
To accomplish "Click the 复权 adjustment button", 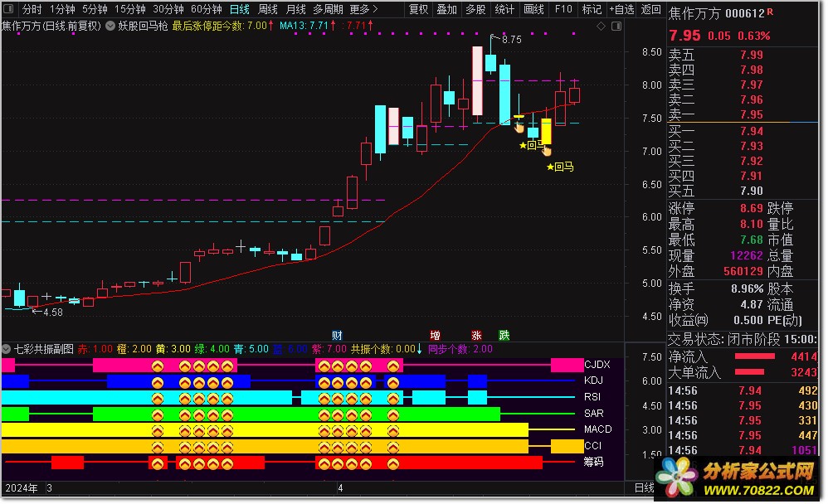I will [x=418, y=9].
